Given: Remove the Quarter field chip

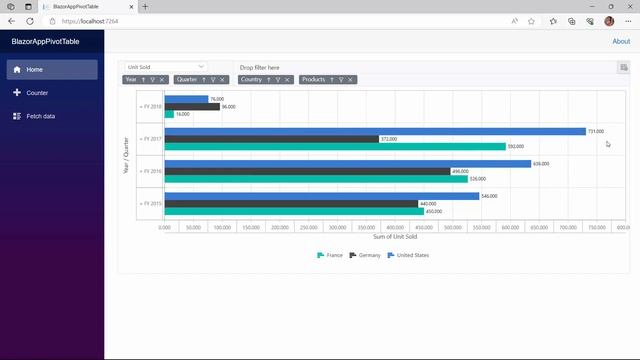Looking at the screenshot, I should [222, 80].
